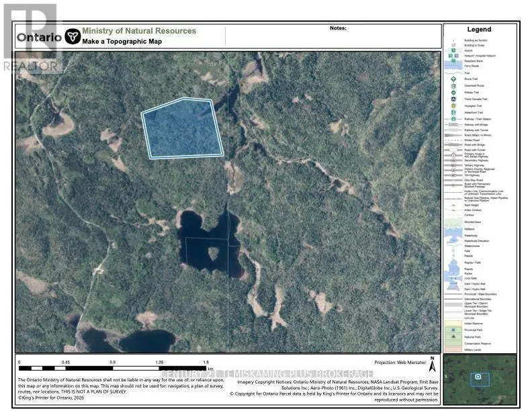Click the 'Toll Highway' legend label
Viewport: 532px width, 411px height.
pos(472,175)
